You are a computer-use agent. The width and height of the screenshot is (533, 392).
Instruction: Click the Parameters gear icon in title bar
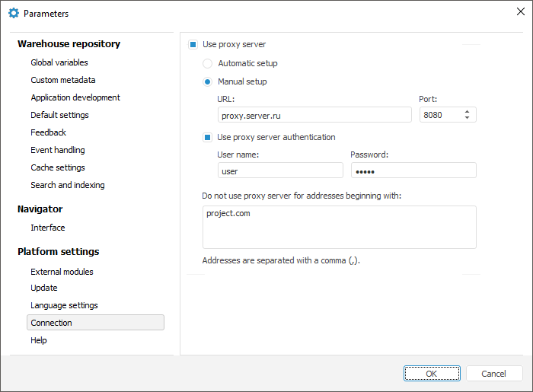click(x=13, y=13)
